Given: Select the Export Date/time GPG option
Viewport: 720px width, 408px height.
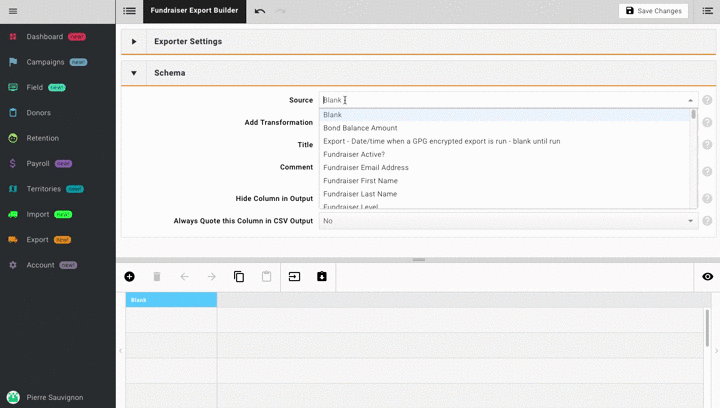Looking at the screenshot, I should (x=505, y=141).
